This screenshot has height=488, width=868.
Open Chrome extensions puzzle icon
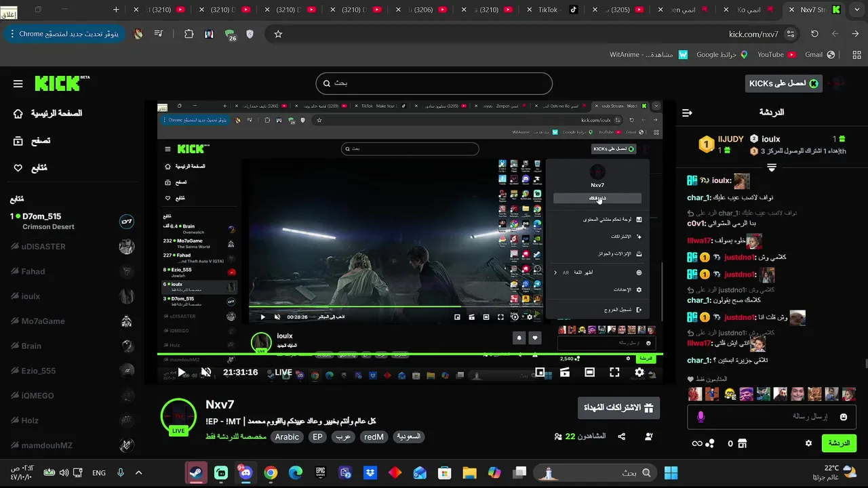189,34
